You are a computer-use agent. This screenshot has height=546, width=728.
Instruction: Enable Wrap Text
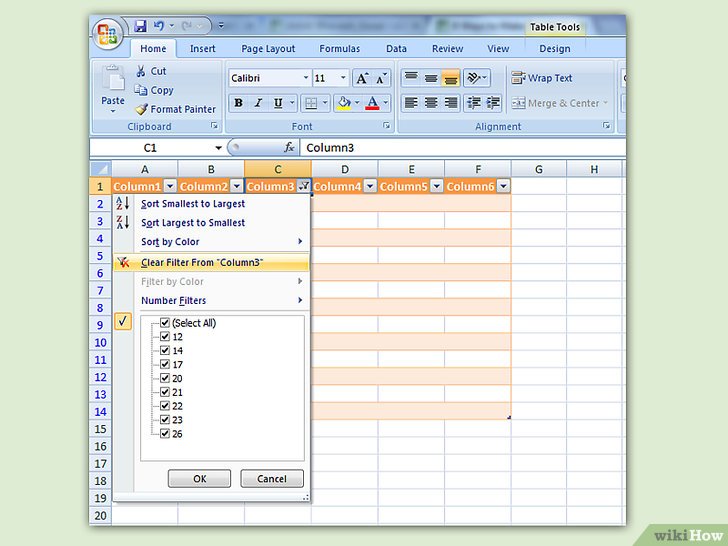click(x=542, y=78)
